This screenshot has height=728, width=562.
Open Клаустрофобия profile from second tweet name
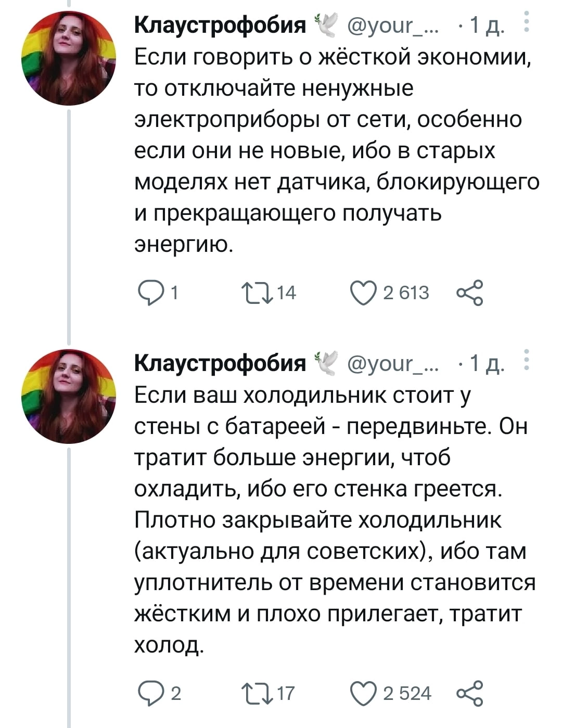click(220, 362)
